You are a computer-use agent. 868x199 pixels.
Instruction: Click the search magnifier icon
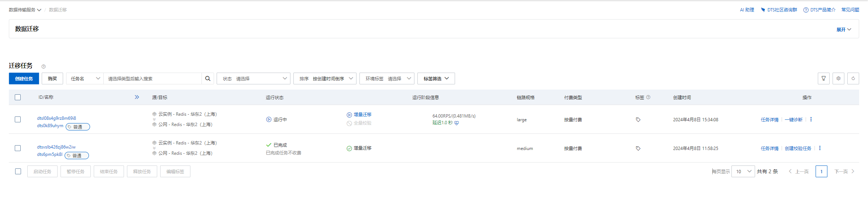pyautogui.click(x=208, y=78)
